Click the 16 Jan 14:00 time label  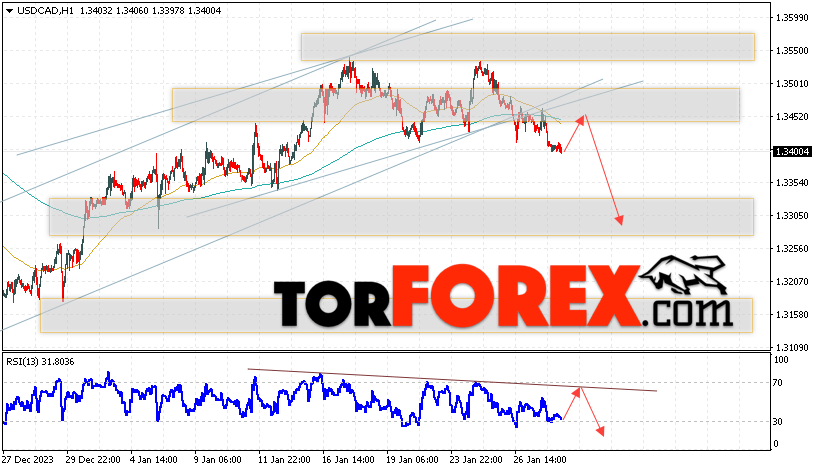(x=348, y=460)
